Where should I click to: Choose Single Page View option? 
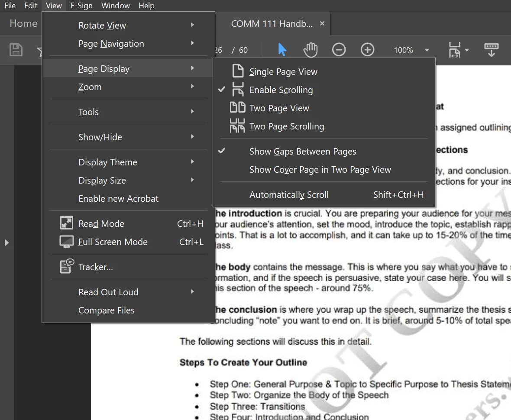click(324, 71)
